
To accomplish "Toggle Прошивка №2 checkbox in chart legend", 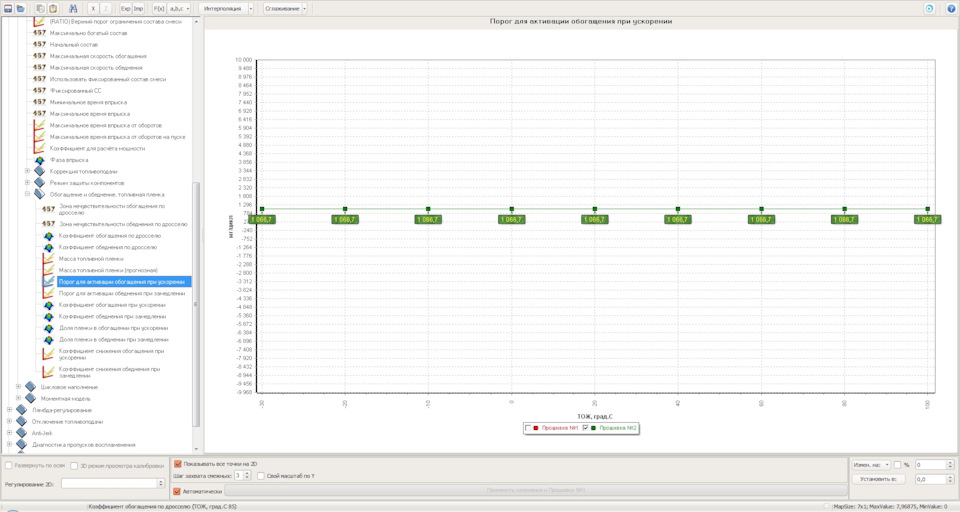I will coord(585,428).
